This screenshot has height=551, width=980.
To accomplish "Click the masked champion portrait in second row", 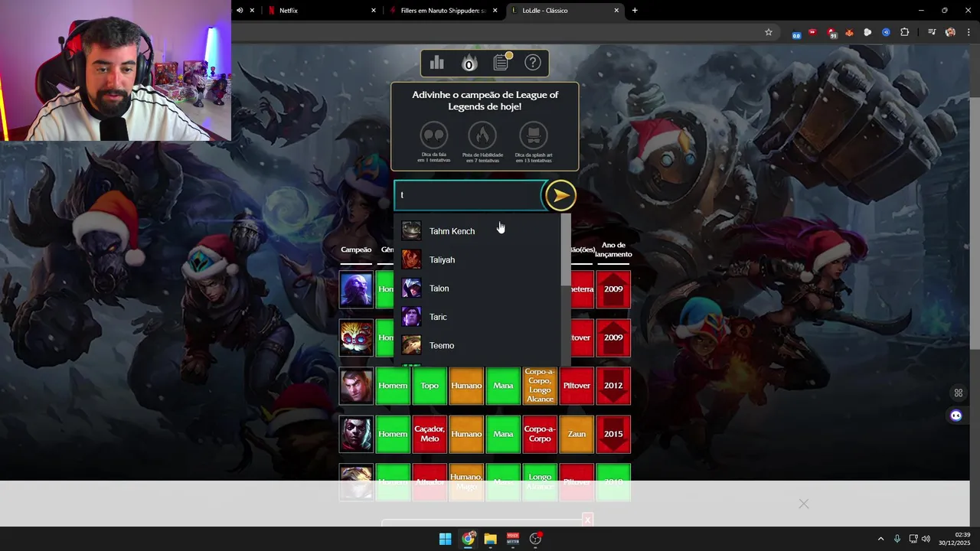I will [x=356, y=337].
